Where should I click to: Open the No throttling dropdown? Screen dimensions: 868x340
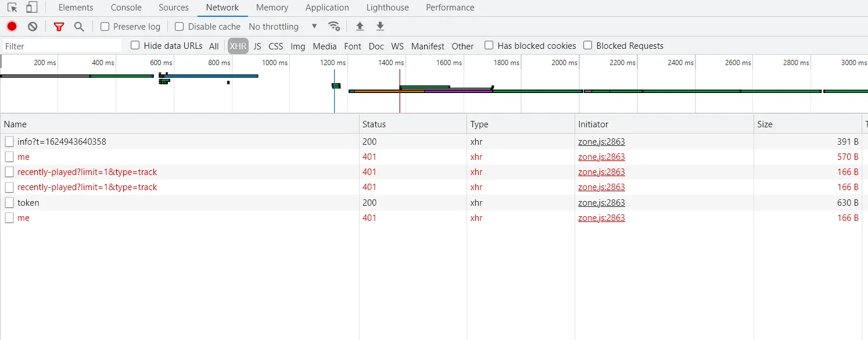click(x=283, y=26)
